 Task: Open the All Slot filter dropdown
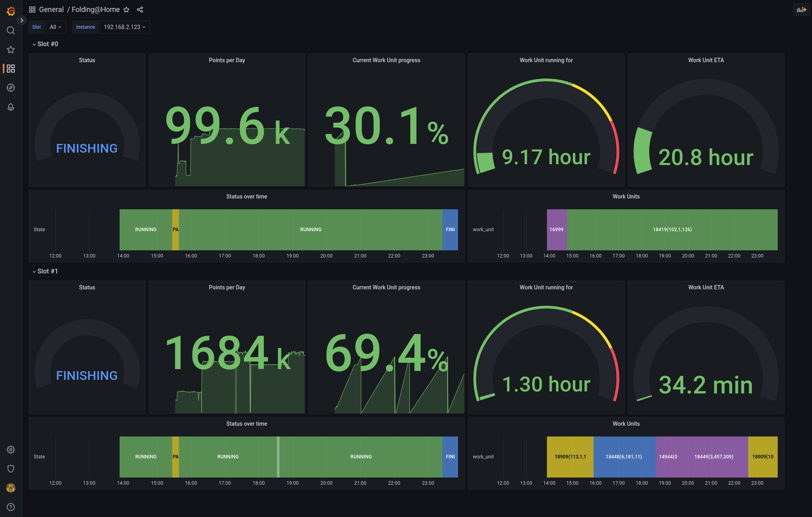pyautogui.click(x=55, y=27)
